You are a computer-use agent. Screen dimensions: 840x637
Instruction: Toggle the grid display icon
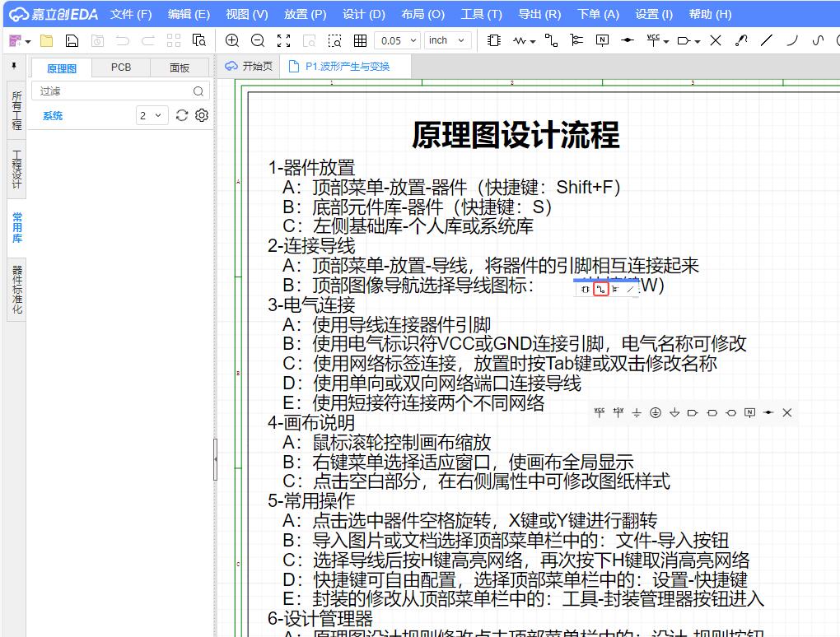pos(360,40)
